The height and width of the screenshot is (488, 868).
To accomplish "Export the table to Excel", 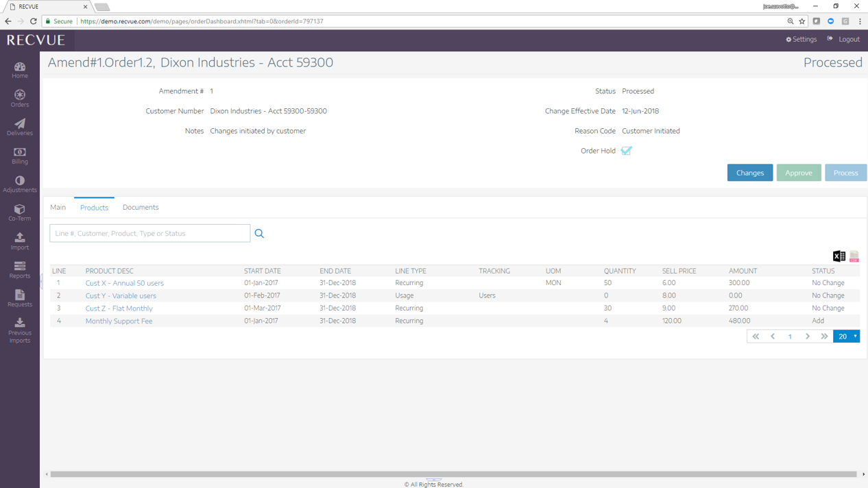I will (x=839, y=256).
